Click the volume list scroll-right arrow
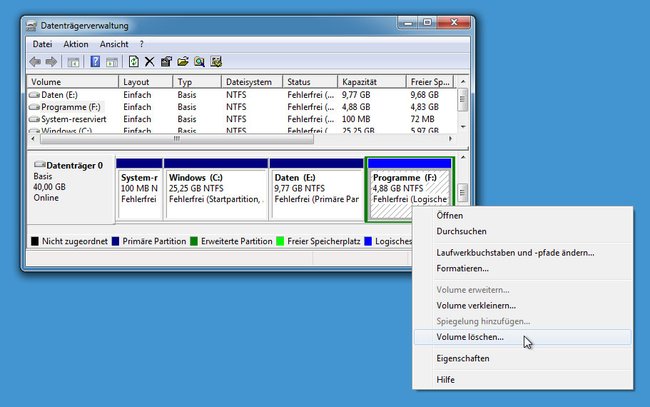This screenshot has height=407, width=650. 450,138
